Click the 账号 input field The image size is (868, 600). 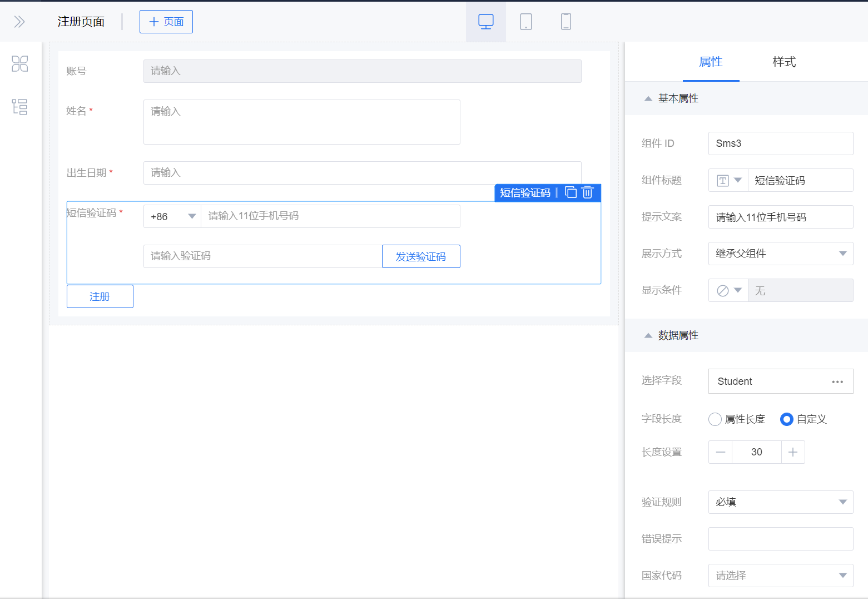coord(363,71)
